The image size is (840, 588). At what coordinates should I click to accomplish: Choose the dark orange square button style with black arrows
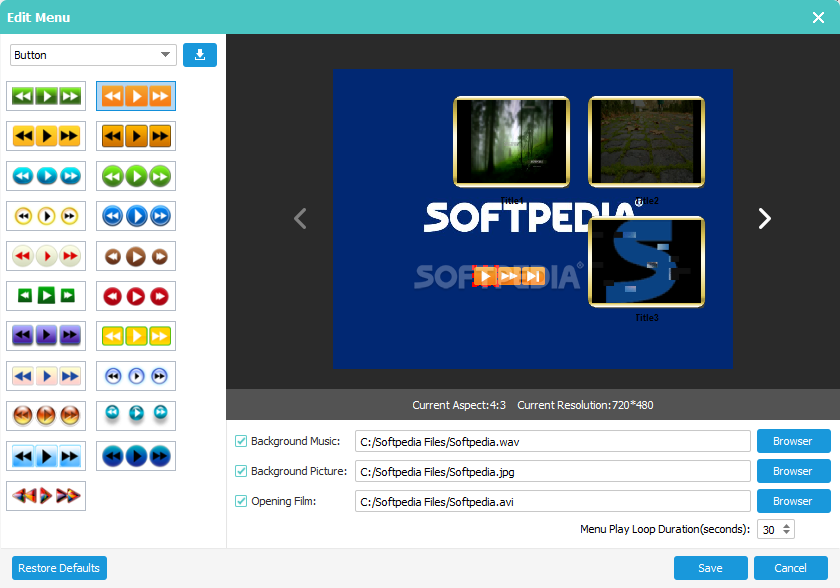[136, 136]
